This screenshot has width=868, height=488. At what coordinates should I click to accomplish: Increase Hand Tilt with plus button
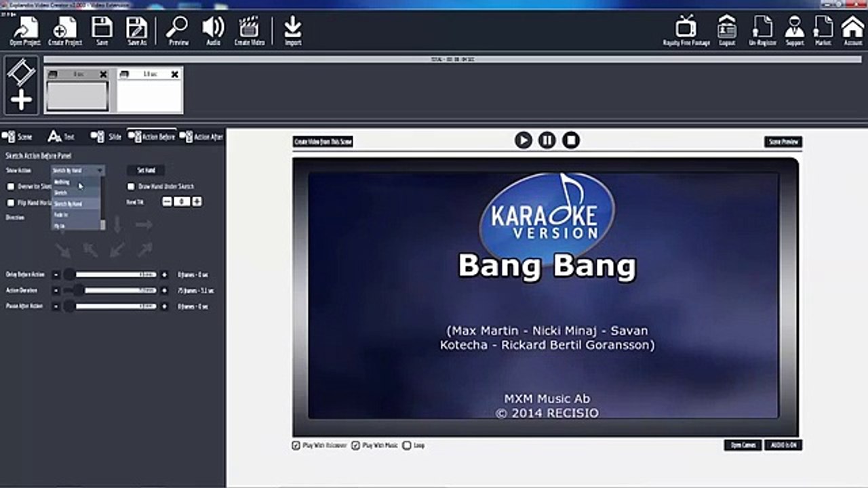[197, 201]
